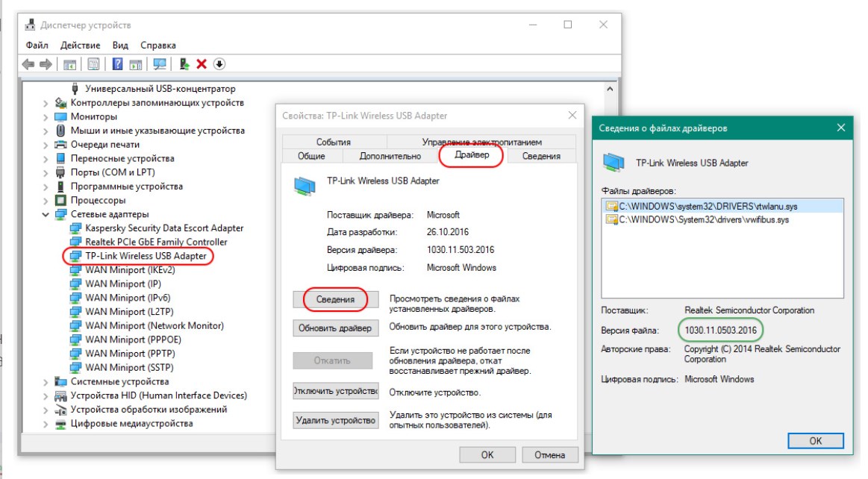This screenshot has width=868, height=479.
Task: Collapse the Сетевые адаптеры node
Action: coord(46,214)
